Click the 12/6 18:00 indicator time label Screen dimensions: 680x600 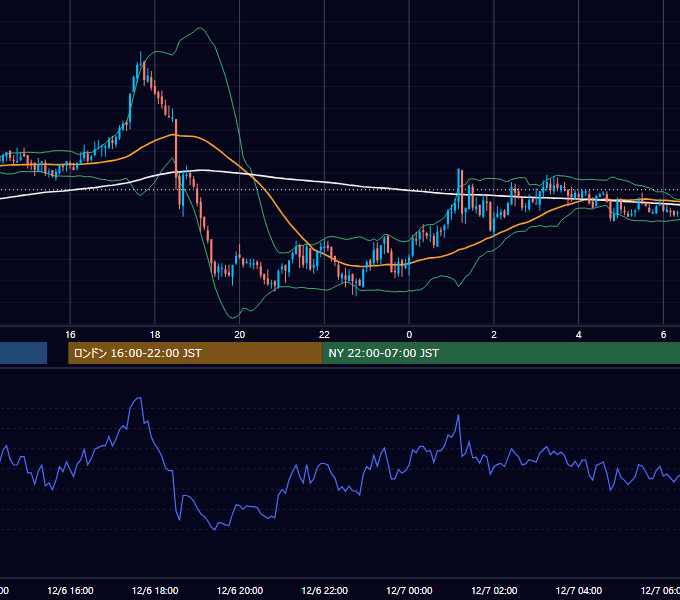pos(155,590)
